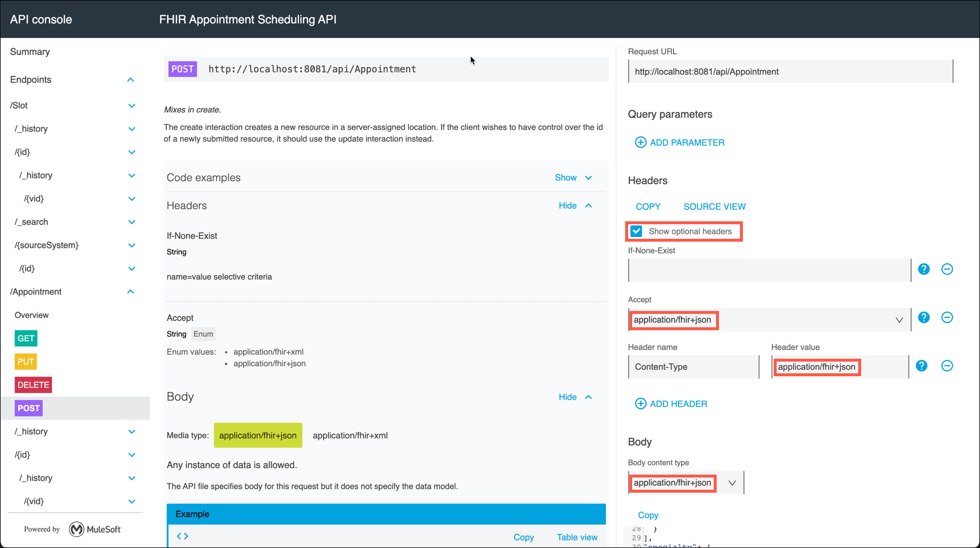The width and height of the screenshot is (980, 548).
Task: Remove the If-None-Exist header with minus icon
Action: point(947,269)
